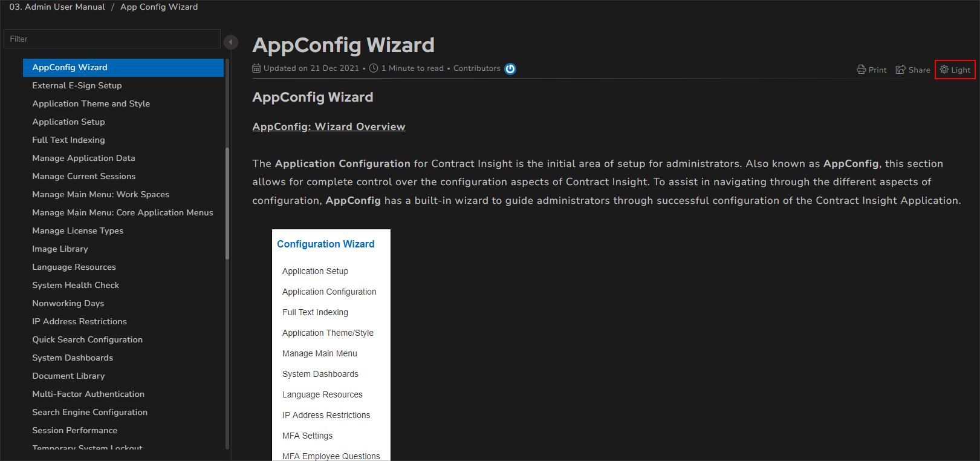Screen dimensions: 980x461
Task: Go to Application Setup in sidebar
Action: click(x=68, y=122)
